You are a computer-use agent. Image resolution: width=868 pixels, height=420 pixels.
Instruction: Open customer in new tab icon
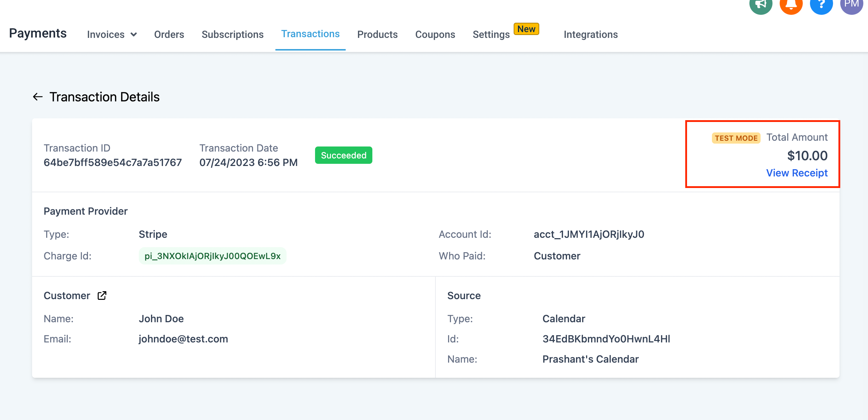tap(102, 296)
